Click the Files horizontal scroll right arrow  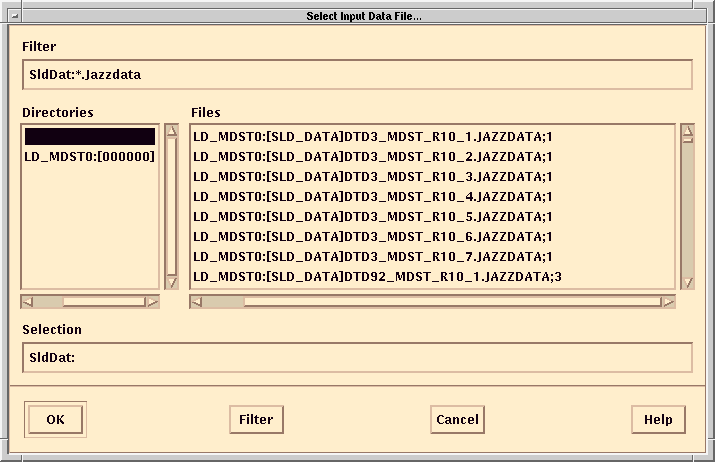pos(668,301)
